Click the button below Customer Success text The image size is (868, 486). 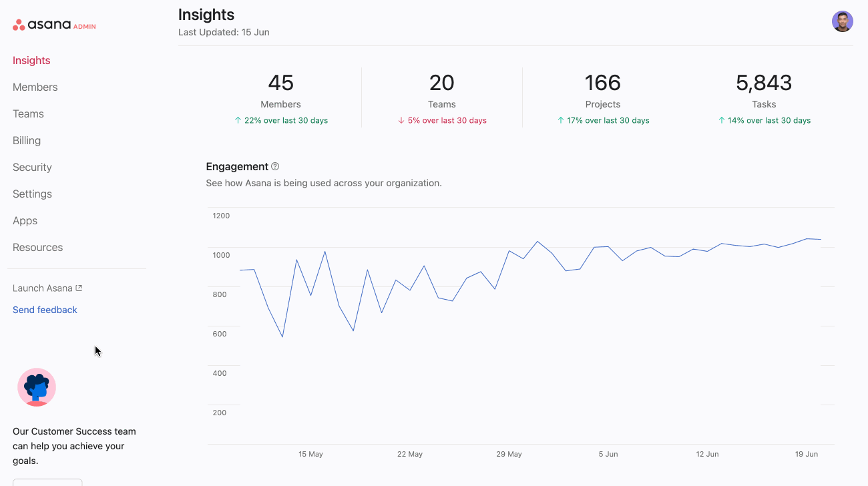[47, 482]
